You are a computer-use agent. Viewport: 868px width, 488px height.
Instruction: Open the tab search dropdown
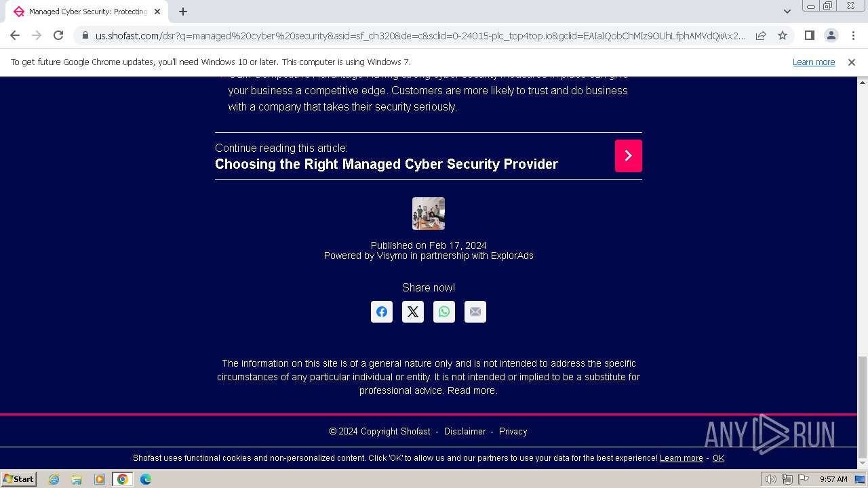787,12
